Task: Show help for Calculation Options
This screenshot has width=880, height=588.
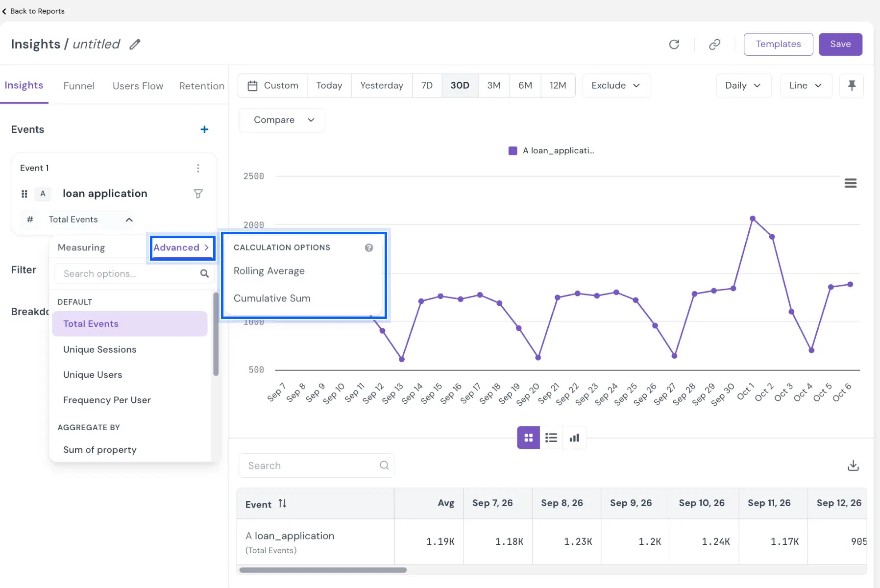Action: pos(369,248)
